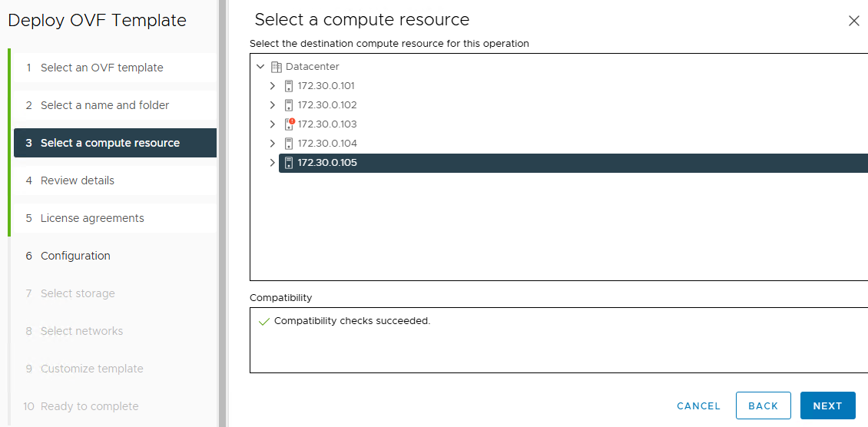Cancel the OVF deployment wizard
Screen dimensions: 868x427
click(698, 405)
